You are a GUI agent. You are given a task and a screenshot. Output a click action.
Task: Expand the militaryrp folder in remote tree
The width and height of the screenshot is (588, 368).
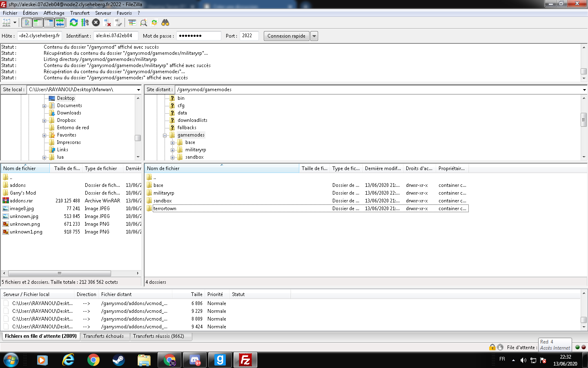point(172,150)
